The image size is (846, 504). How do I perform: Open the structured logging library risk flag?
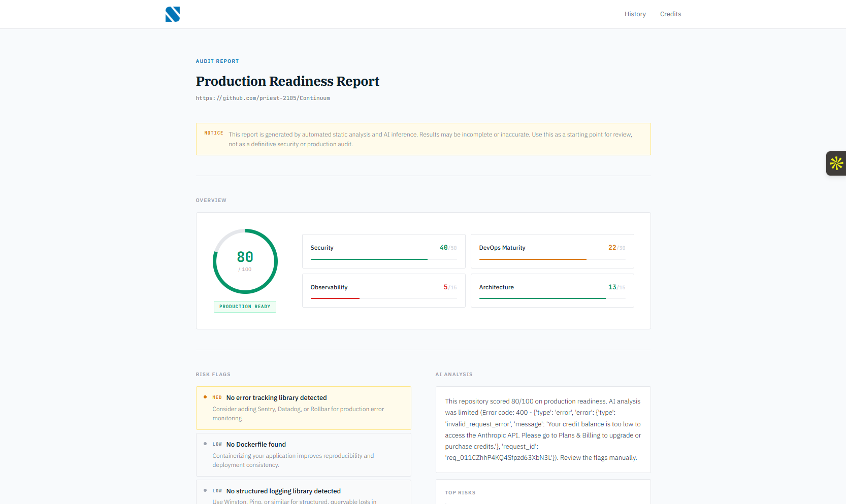tap(303, 492)
